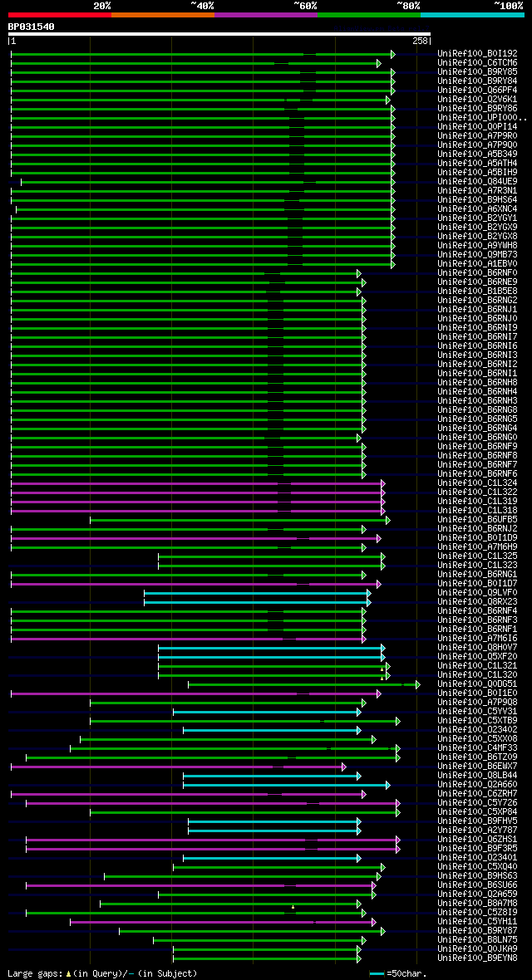Open hit UniRef100_B8A7M8
Image resolution: width=532 pixels, height=980 pixels.
point(477,903)
